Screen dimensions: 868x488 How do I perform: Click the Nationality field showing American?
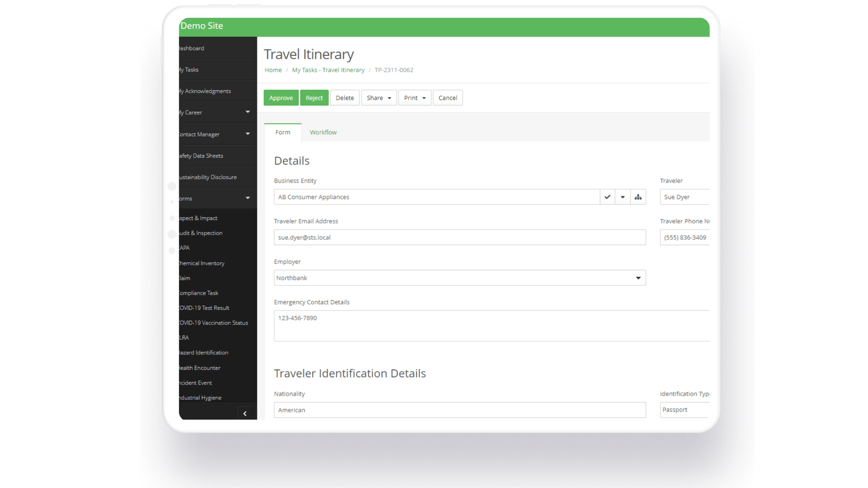point(460,410)
